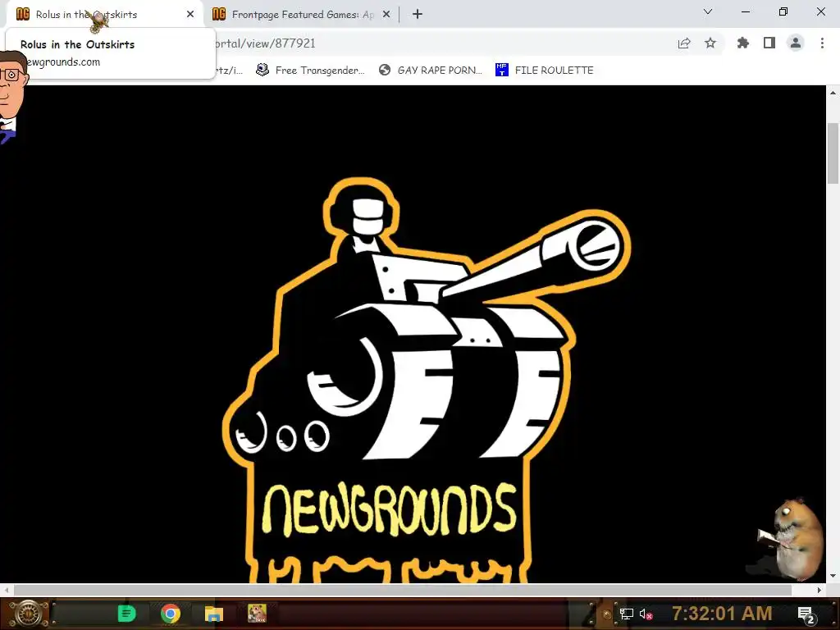
Task: Minimize the Chrome window
Action: [746, 11]
